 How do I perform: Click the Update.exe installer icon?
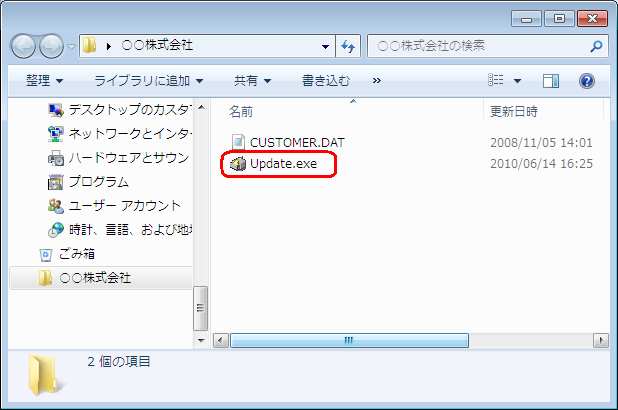tap(238, 164)
